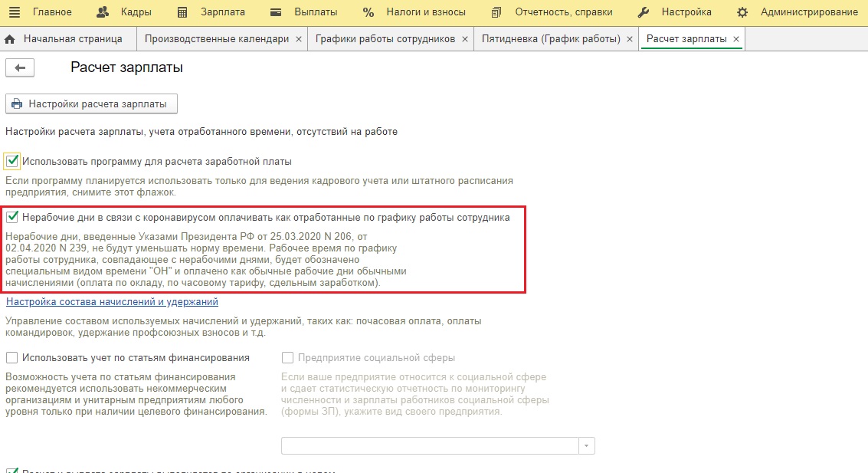
Task: Click the gear icon for Администрирование
Action: pyautogui.click(x=742, y=12)
